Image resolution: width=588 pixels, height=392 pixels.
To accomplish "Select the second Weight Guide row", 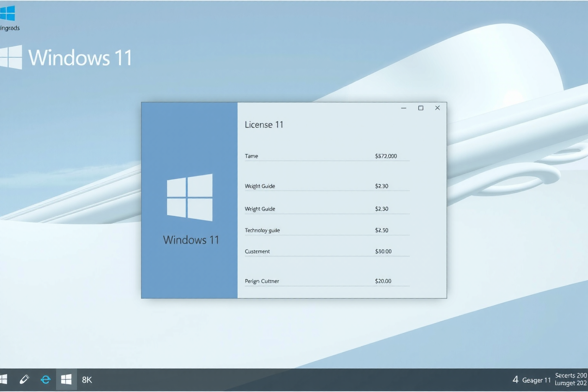I will point(327,209).
